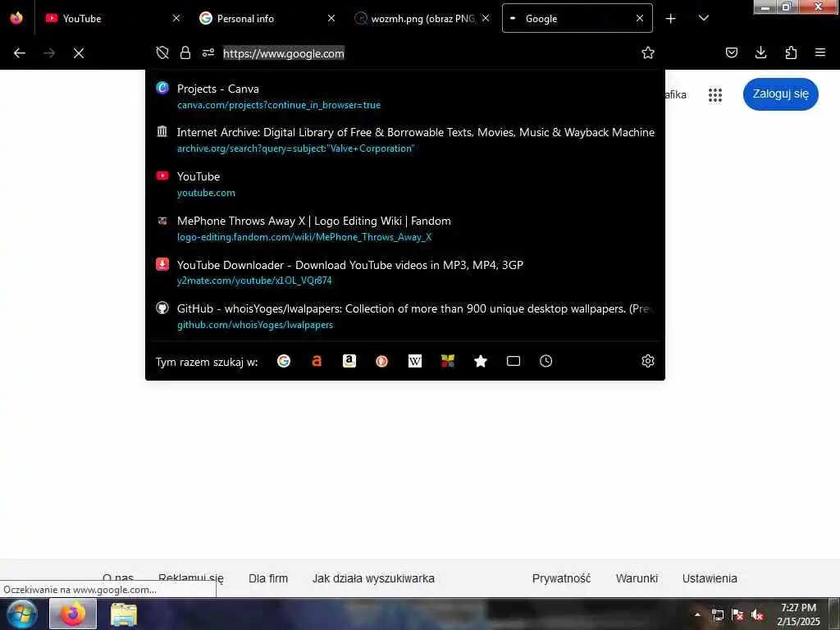Close the Personal info tab
This screenshot has height=630, width=840.
(331, 18)
